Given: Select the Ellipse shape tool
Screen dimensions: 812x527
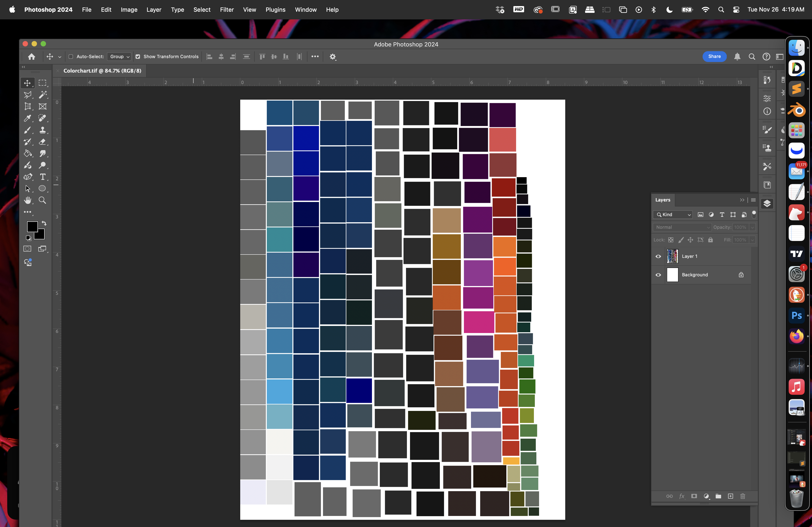Looking at the screenshot, I should point(42,188).
